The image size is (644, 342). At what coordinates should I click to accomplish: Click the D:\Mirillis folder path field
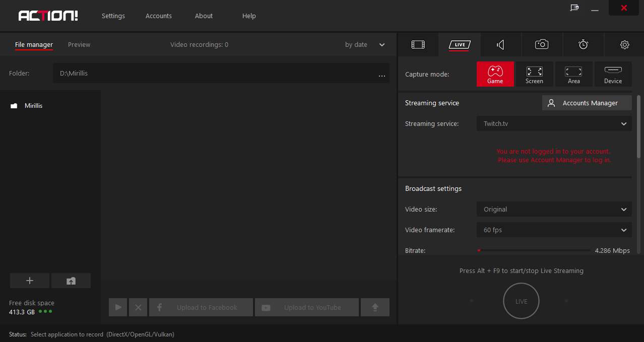tap(221, 73)
